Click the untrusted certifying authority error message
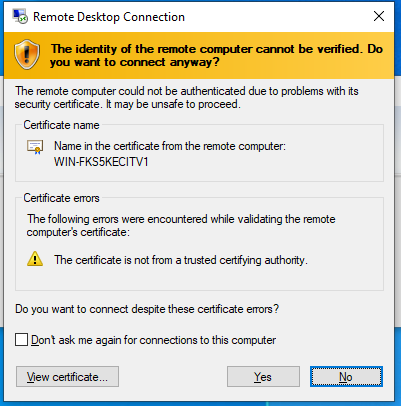The height and width of the screenshot is (406, 401). click(181, 260)
